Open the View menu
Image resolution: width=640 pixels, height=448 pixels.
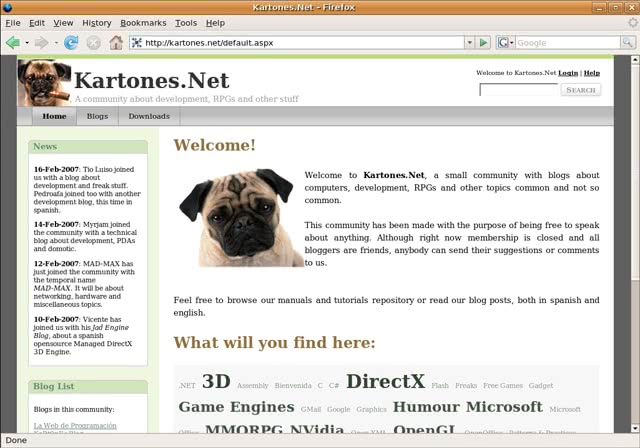coord(63,23)
